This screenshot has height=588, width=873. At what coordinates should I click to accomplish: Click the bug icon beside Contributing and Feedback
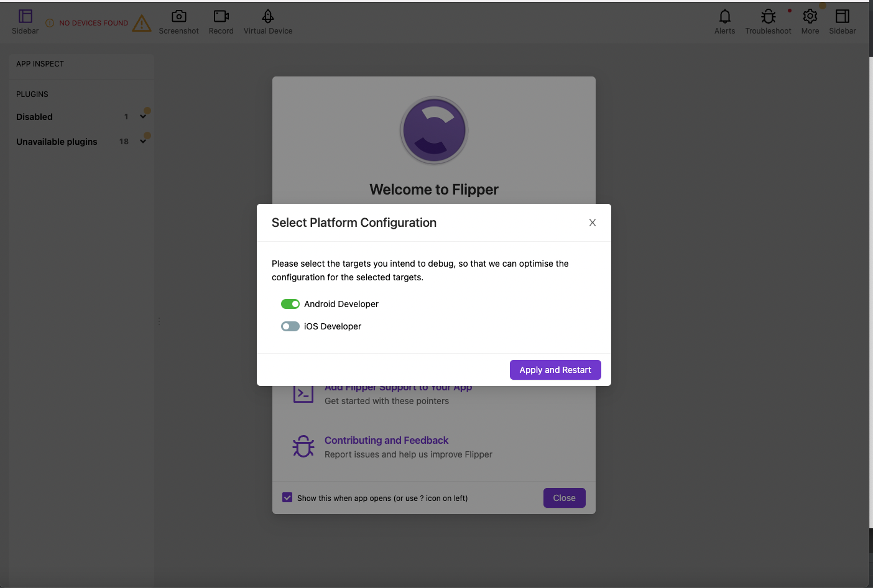[303, 446]
